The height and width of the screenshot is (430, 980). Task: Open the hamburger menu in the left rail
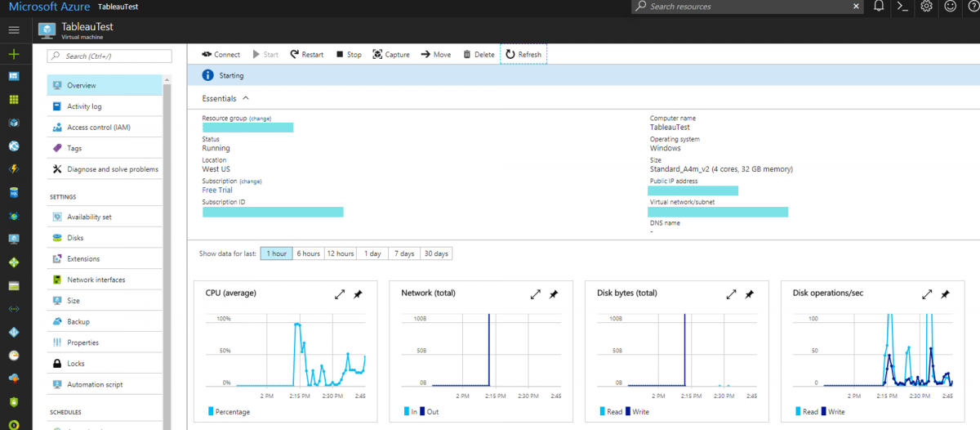[14, 29]
